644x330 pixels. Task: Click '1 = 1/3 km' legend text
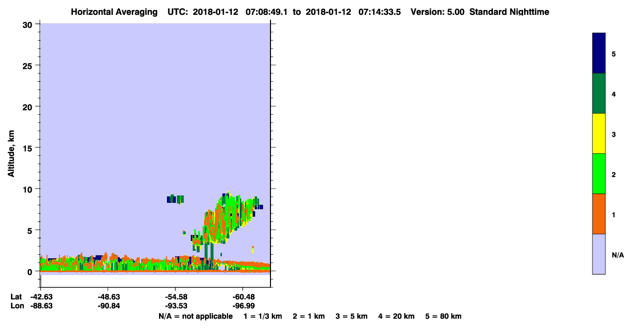pos(263,316)
